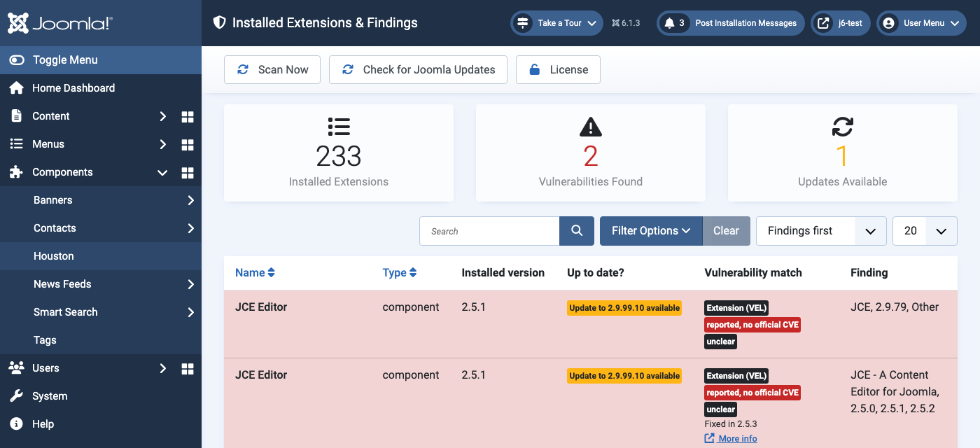
Task: Click the Content file icon
Action: [16, 116]
